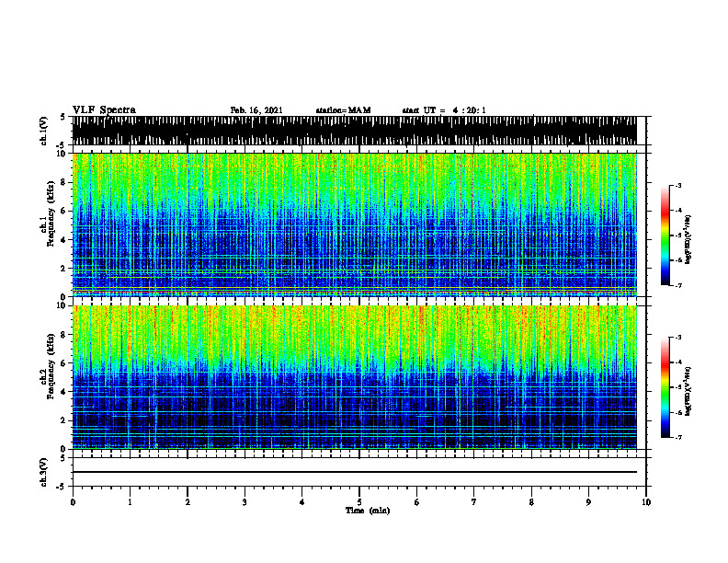Click the VLF Spectra title
Viewport: 728px width, 563px height.
(104, 110)
